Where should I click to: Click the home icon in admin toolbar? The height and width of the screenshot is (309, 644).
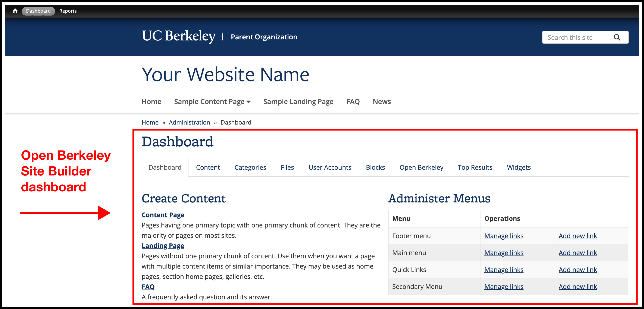click(15, 11)
